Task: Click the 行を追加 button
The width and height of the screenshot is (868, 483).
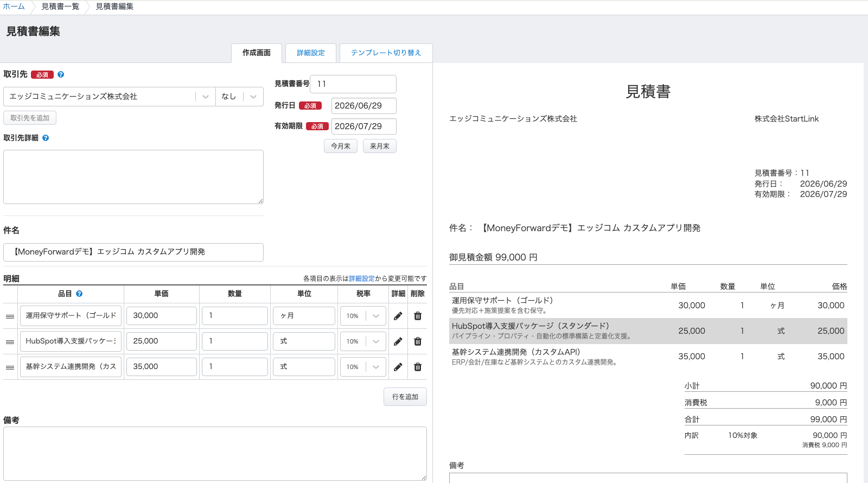Action: (x=405, y=397)
